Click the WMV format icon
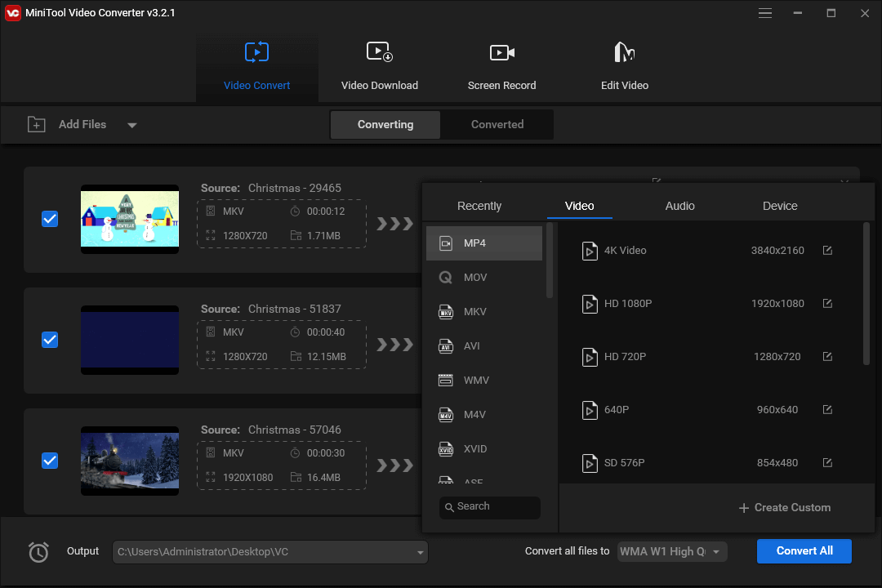 [x=446, y=381]
